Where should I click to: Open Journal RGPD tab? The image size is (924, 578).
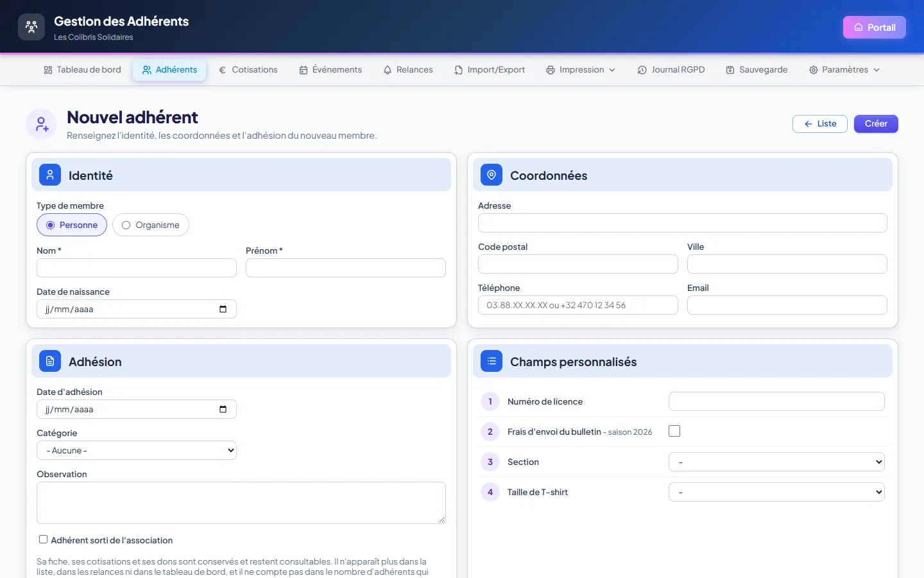[x=671, y=70]
